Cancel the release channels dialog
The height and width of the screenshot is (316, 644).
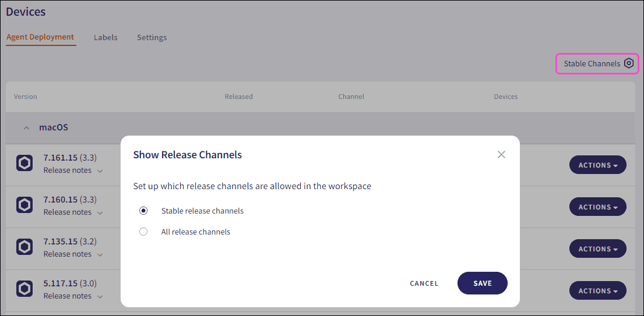pos(424,283)
